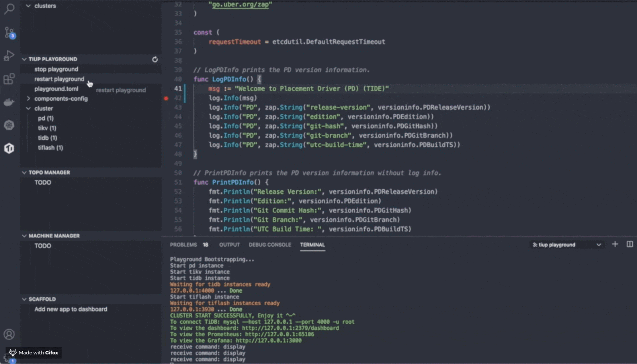Open the Extensions view icon

(9, 79)
